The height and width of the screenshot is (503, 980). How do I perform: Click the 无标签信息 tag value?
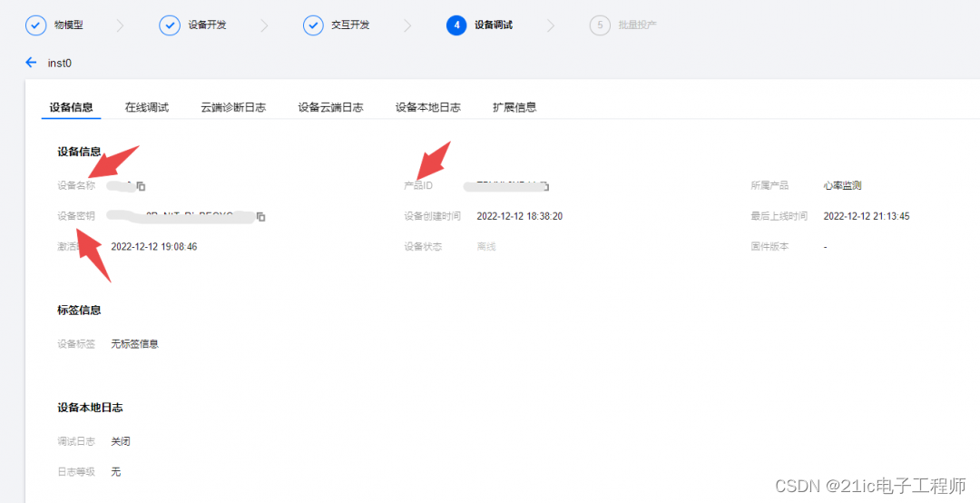click(134, 344)
